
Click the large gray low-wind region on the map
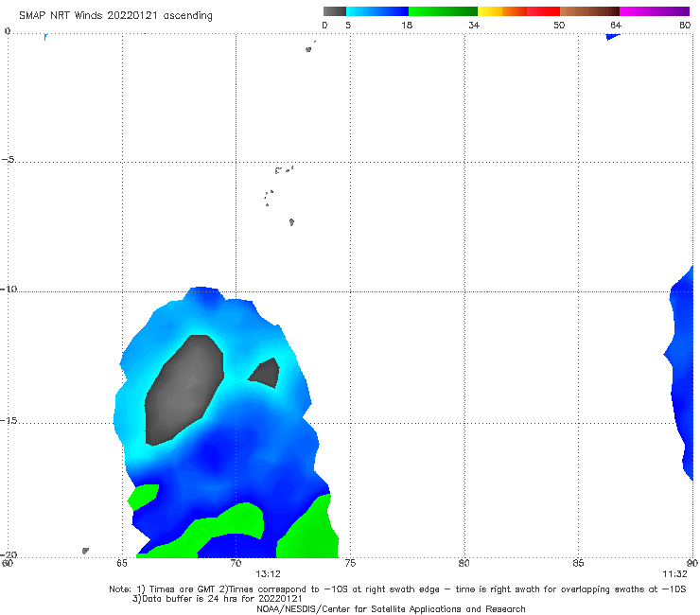click(x=184, y=391)
